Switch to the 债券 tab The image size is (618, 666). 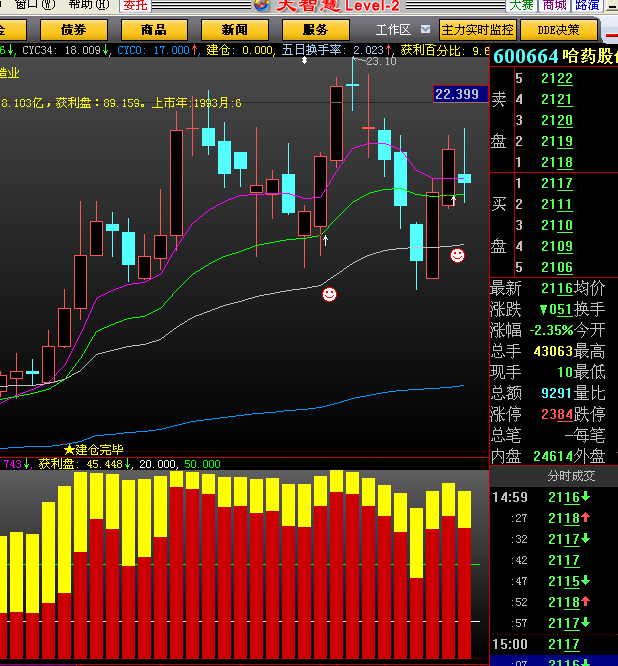coord(73,30)
